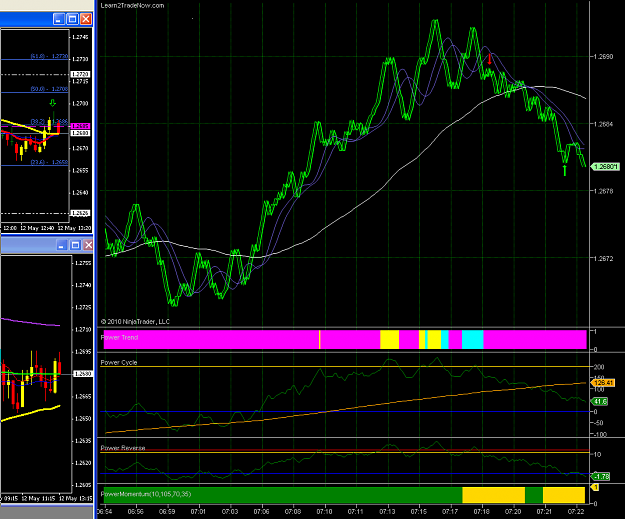This screenshot has height=519, width=625.
Task: Click the green up-arrow buy signal on main chart
Action: click(x=564, y=170)
